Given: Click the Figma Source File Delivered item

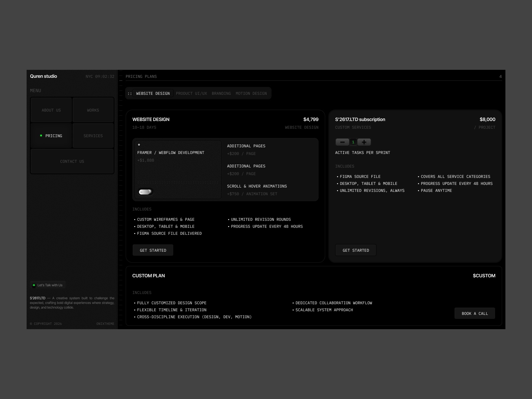Looking at the screenshot, I should point(168,233).
